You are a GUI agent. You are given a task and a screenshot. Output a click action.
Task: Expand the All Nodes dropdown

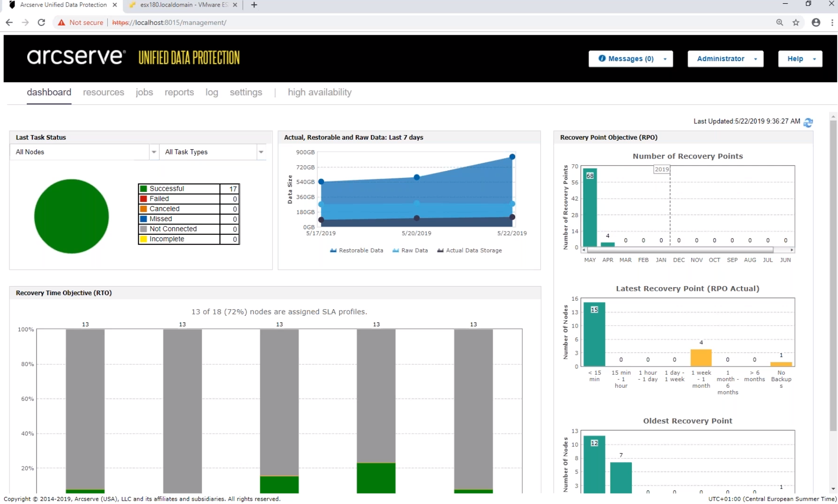coord(154,152)
